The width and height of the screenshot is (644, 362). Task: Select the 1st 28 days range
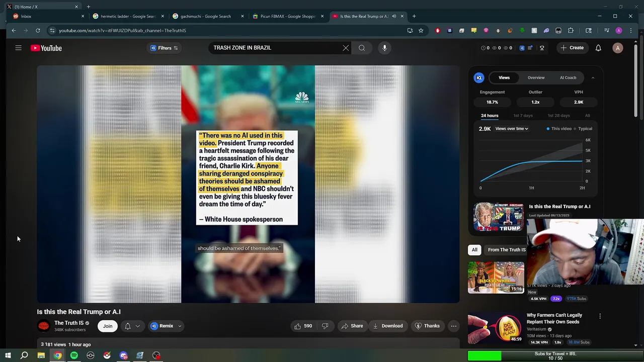tap(558, 116)
